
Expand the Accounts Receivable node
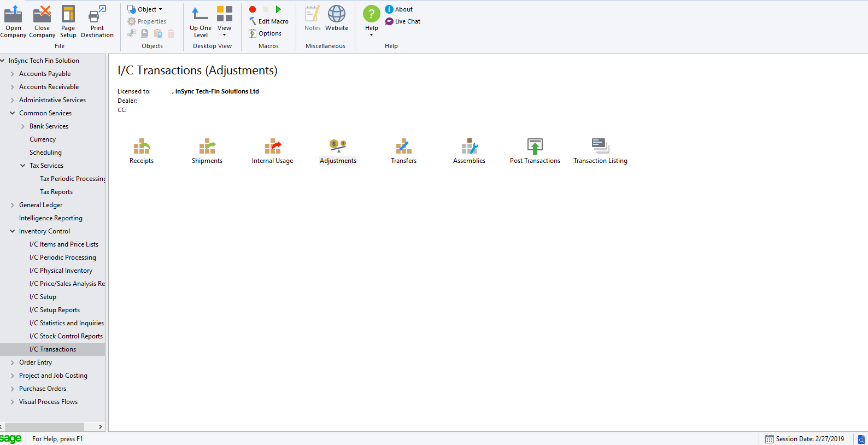click(12, 87)
